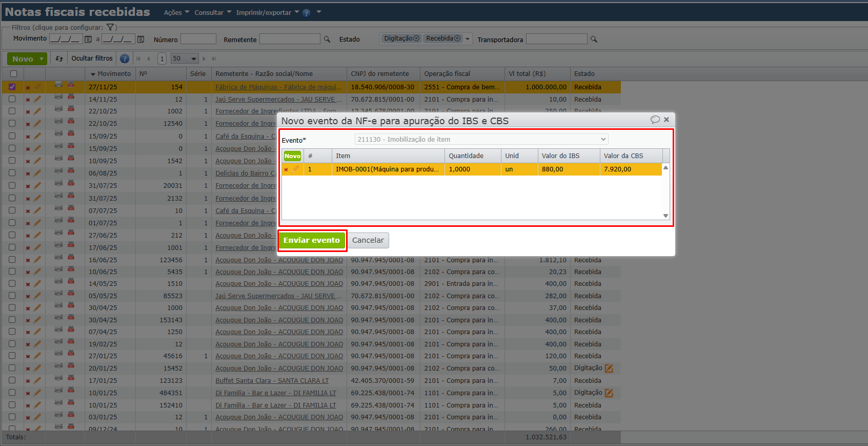Click the Remetente filter input field
868x446 pixels.
290,39
